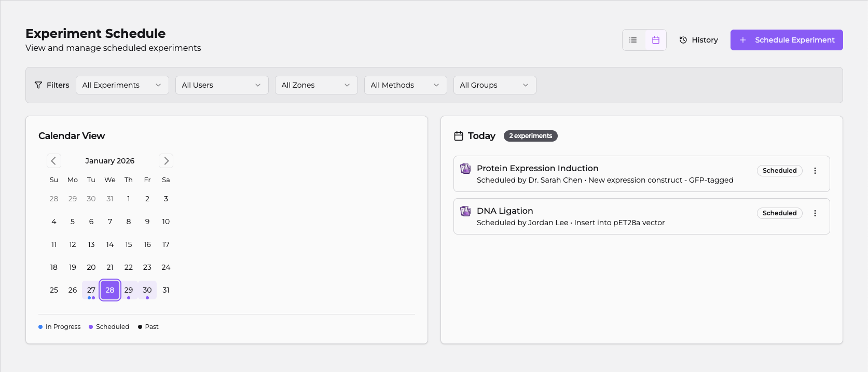This screenshot has width=868, height=372.
Task: Click the January 2026 month label
Action: (x=110, y=161)
